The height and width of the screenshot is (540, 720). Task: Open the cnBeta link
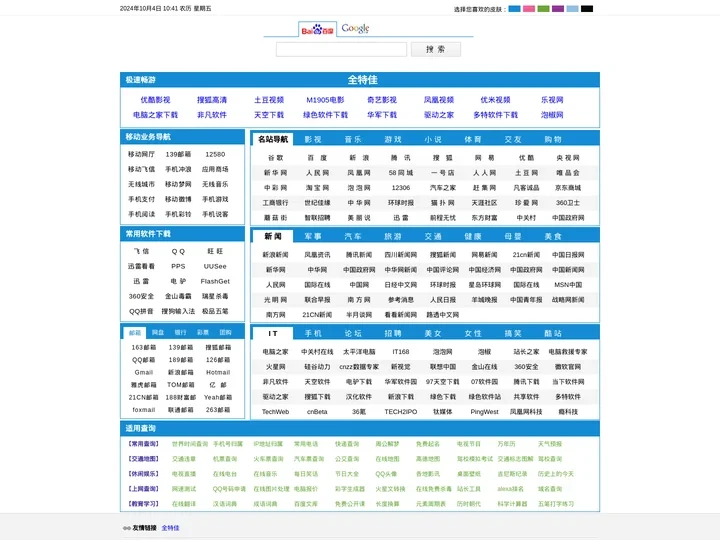[x=317, y=412]
